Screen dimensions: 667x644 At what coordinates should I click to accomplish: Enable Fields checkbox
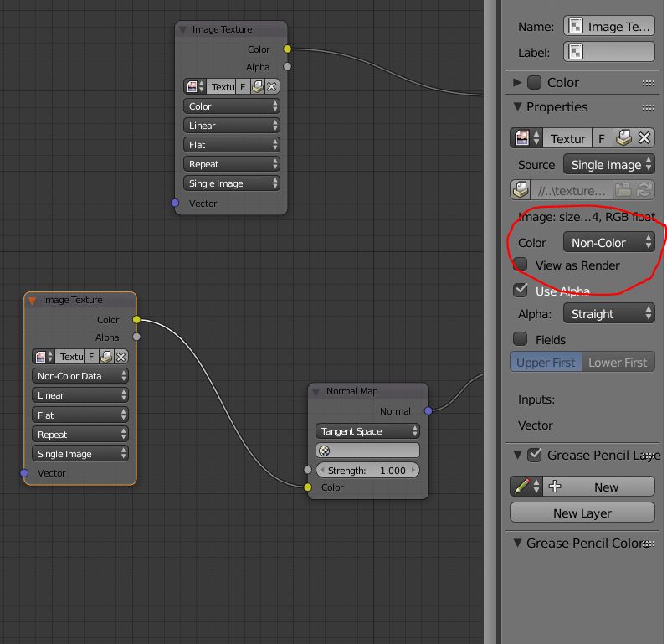[521, 339]
